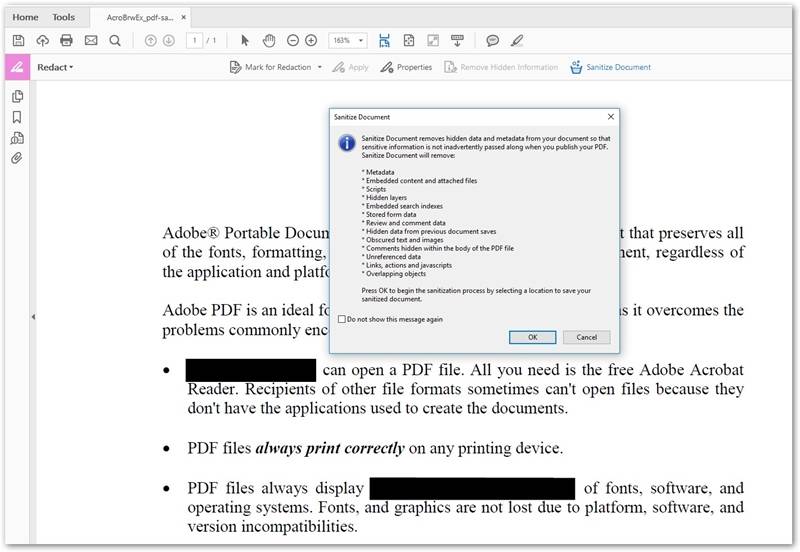Click the Send by email envelope icon
The image size is (800, 552).
click(91, 41)
